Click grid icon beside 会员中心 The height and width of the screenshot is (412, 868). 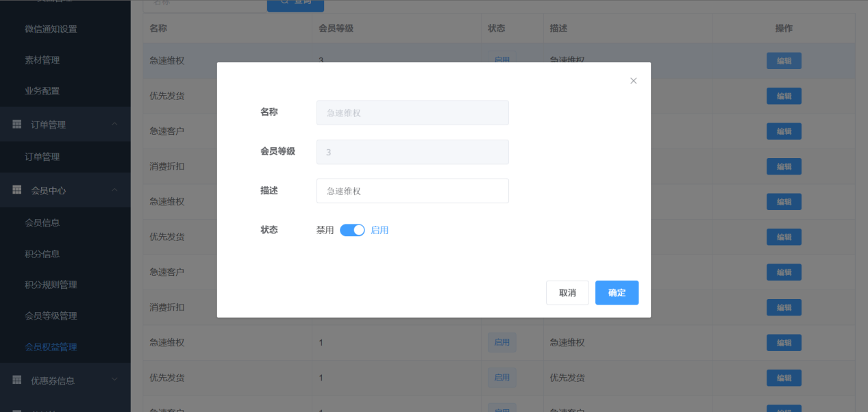click(x=17, y=190)
